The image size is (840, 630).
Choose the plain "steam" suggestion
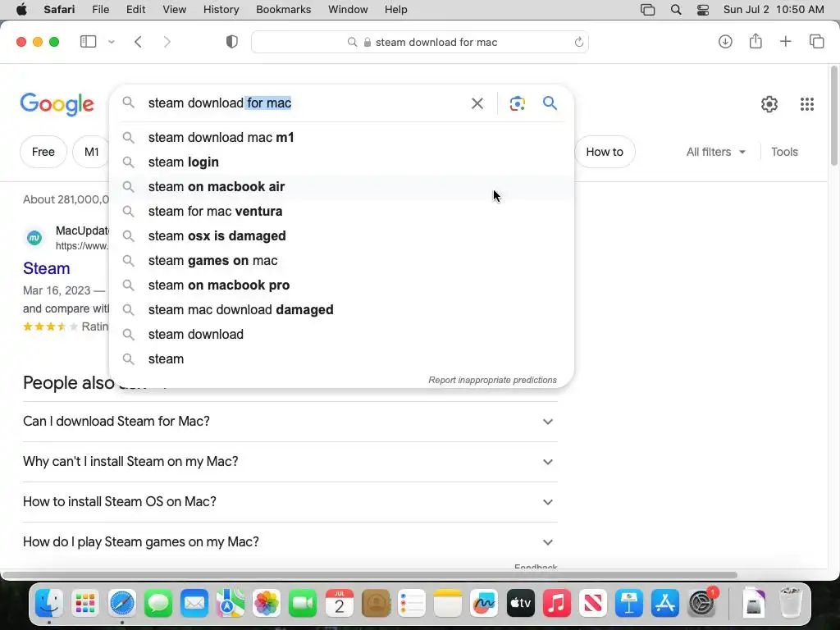341,359
